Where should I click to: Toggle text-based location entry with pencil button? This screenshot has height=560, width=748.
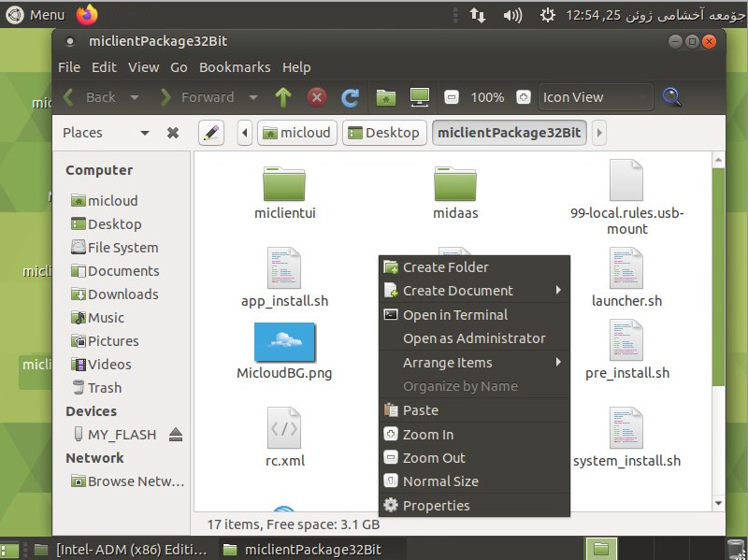click(211, 133)
